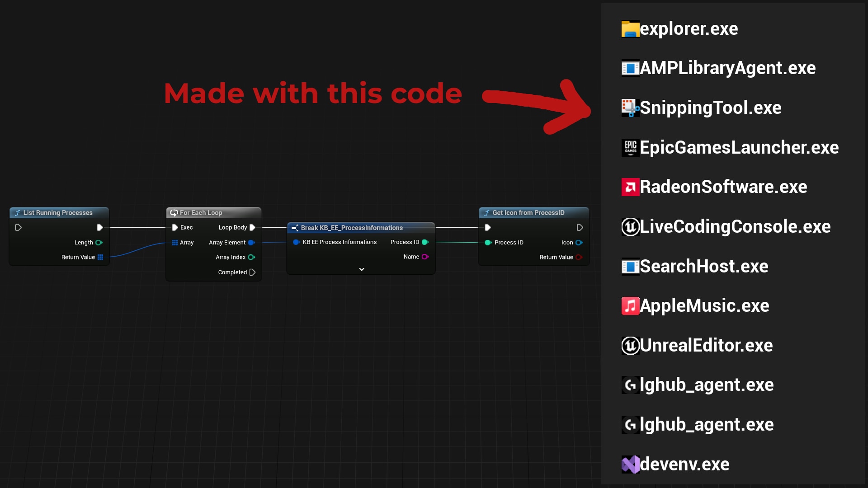Screen dimensions: 868x488
Task: Click the AppleMusic.exe music note icon
Action: [x=630, y=306]
